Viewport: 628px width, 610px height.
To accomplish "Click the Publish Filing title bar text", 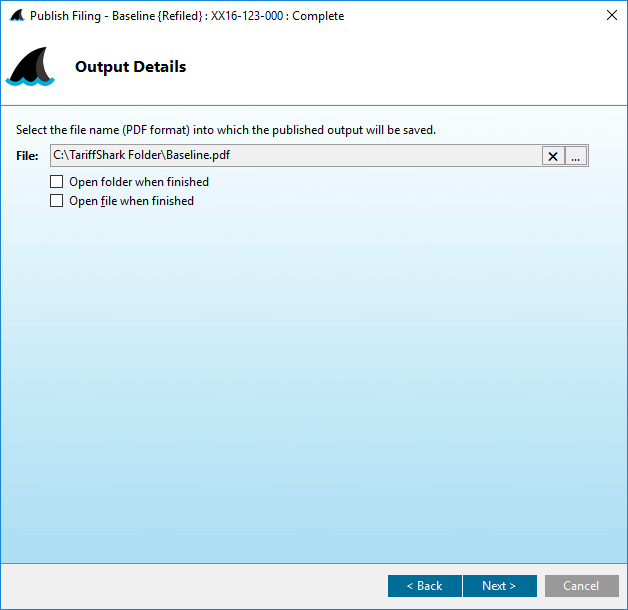I will pyautogui.click(x=187, y=16).
